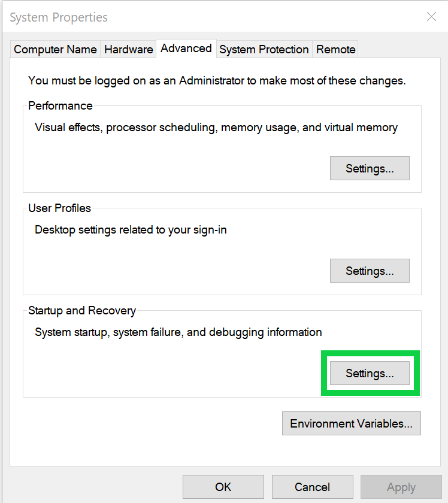
Task: Click the User Profiles section label
Action: tap(59, 208)
